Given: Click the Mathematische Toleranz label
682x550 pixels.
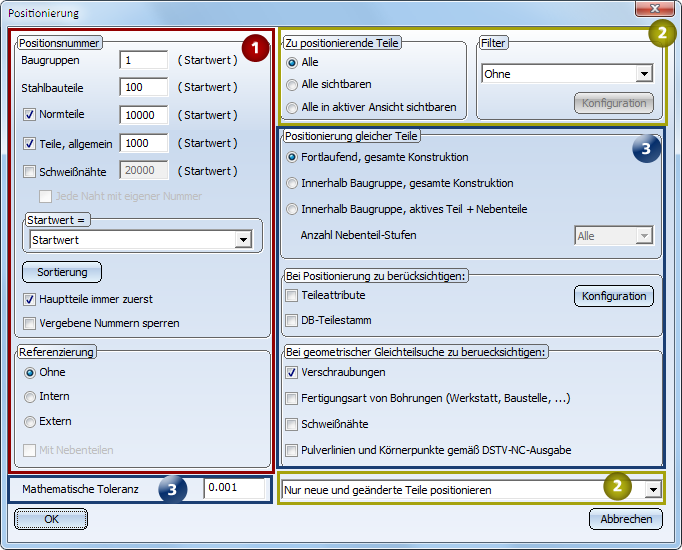Looking at the screenshot, I should click(80, 489).
